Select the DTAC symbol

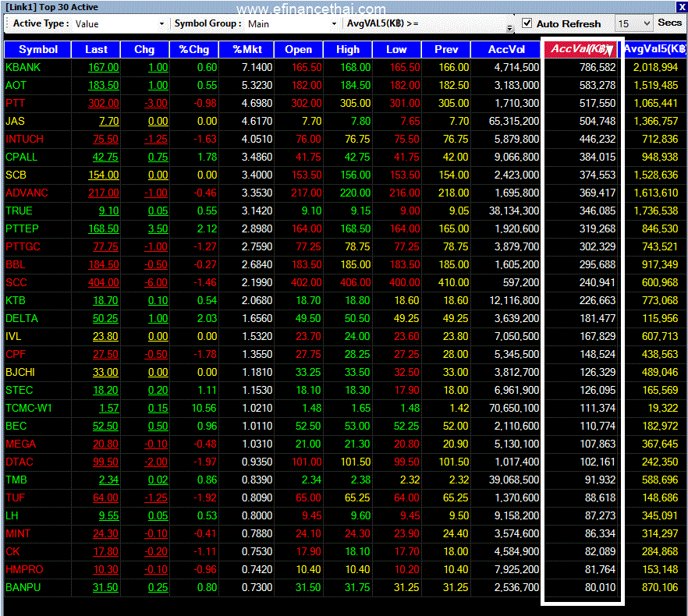[x=20, y=462]
